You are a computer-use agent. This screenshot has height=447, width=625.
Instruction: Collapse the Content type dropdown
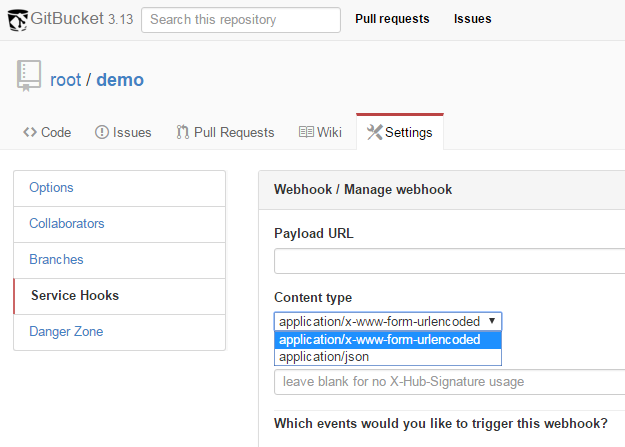click(x=388, y=321)
